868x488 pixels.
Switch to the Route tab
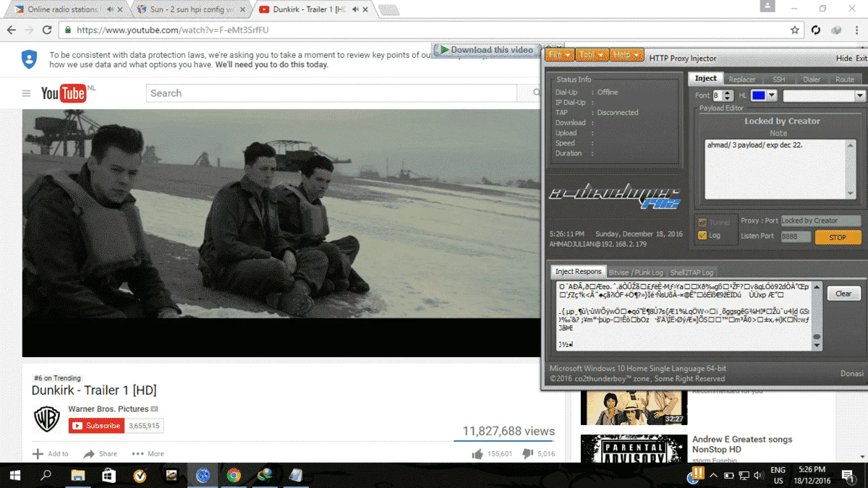(845, 79)
